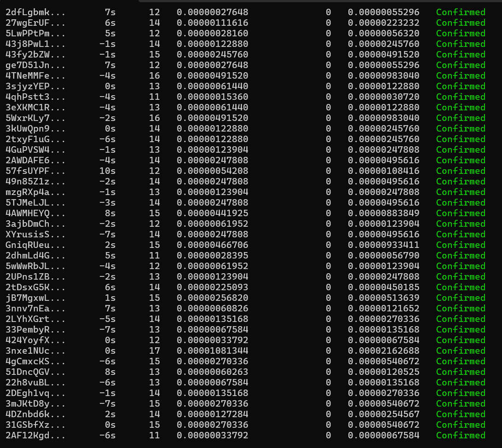This screenshot has height=448, width=502.
Task: Select the amount 0.00000030720
Action: tap(384, 97)
